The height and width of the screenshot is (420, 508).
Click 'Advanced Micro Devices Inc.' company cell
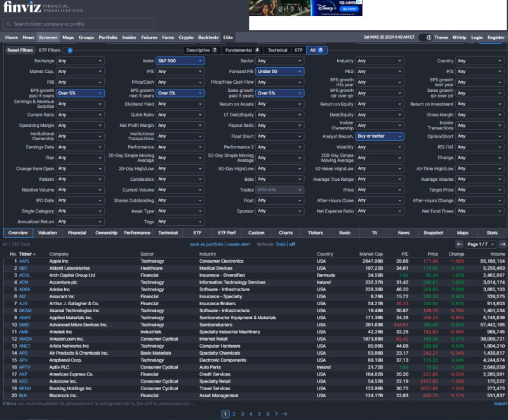click(78, 325)
